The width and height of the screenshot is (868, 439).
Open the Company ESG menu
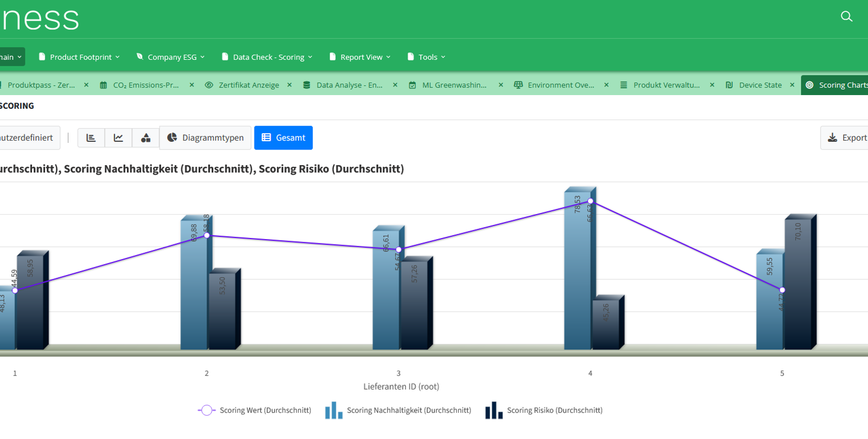coord(170,57)
